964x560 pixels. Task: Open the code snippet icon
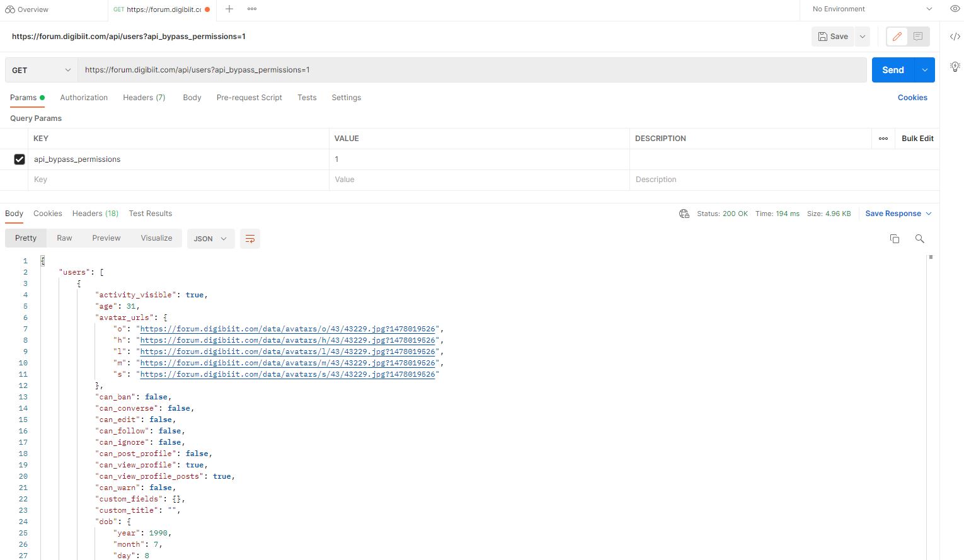(955, 37)
